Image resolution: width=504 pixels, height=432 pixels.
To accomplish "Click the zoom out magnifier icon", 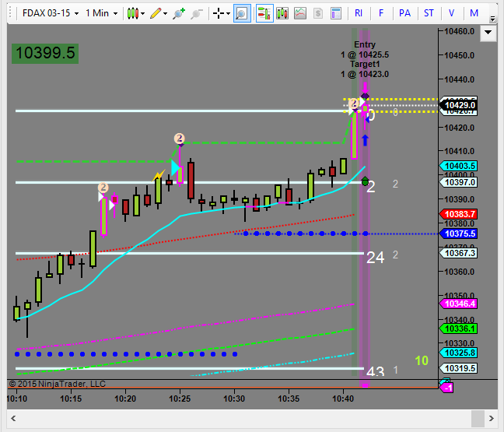I will click(197, 13).
